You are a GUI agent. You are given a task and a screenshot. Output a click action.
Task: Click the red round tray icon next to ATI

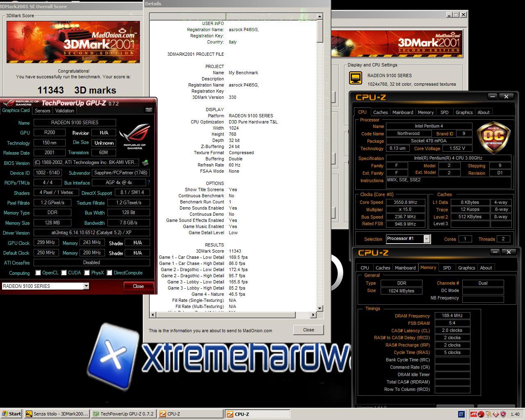481,414
